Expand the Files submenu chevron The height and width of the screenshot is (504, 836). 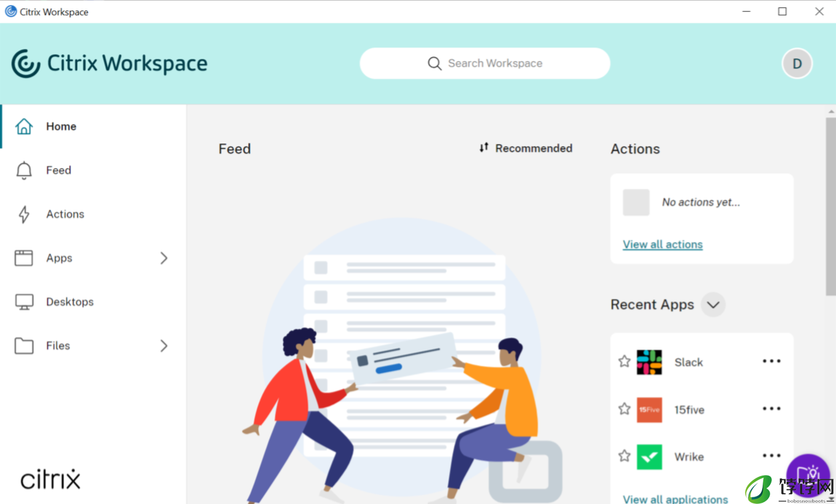click(164, 346)
